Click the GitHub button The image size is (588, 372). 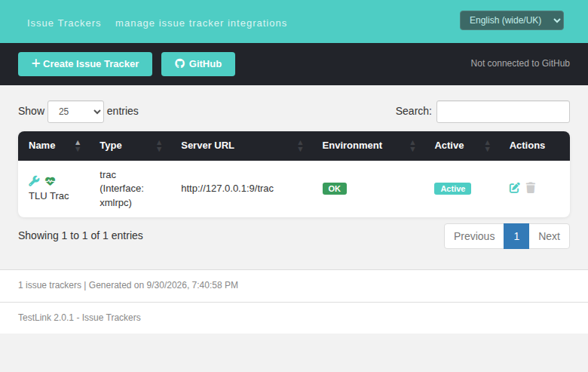click(x=198, y=64)
